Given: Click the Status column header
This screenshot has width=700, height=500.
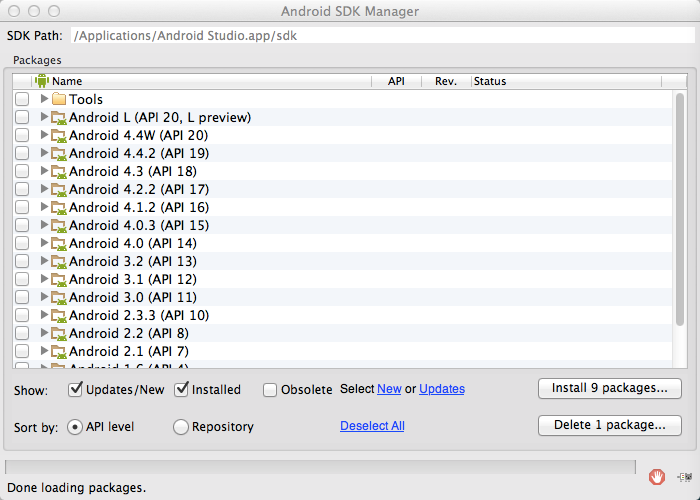Looking at the screenshot, I should click(566, 81).
